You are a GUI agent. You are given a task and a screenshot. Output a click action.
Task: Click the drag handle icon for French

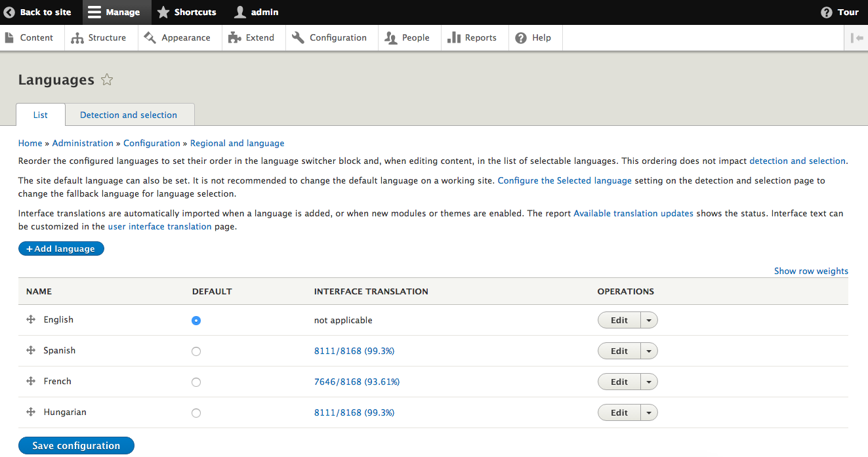[30, 381]
